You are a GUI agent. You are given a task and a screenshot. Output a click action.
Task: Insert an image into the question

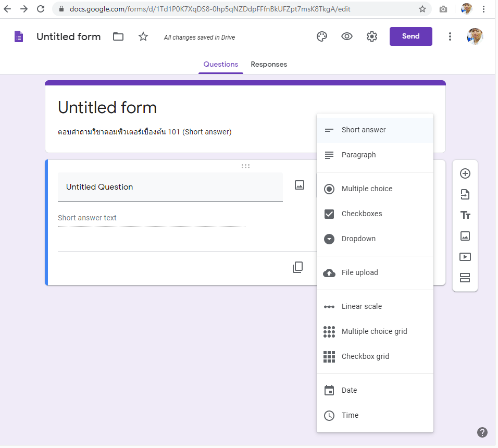(300, 185)
